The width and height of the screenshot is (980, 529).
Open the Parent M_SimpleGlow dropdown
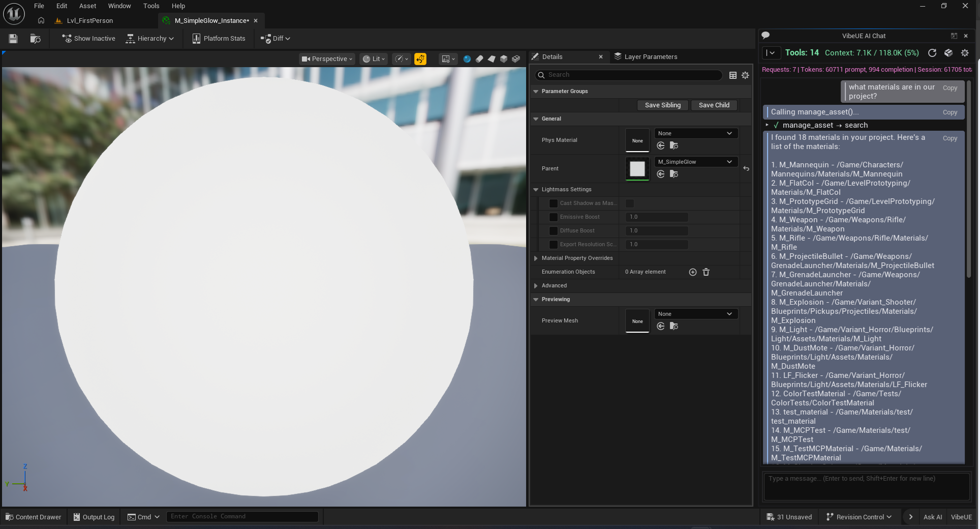(x=695, y=162)
